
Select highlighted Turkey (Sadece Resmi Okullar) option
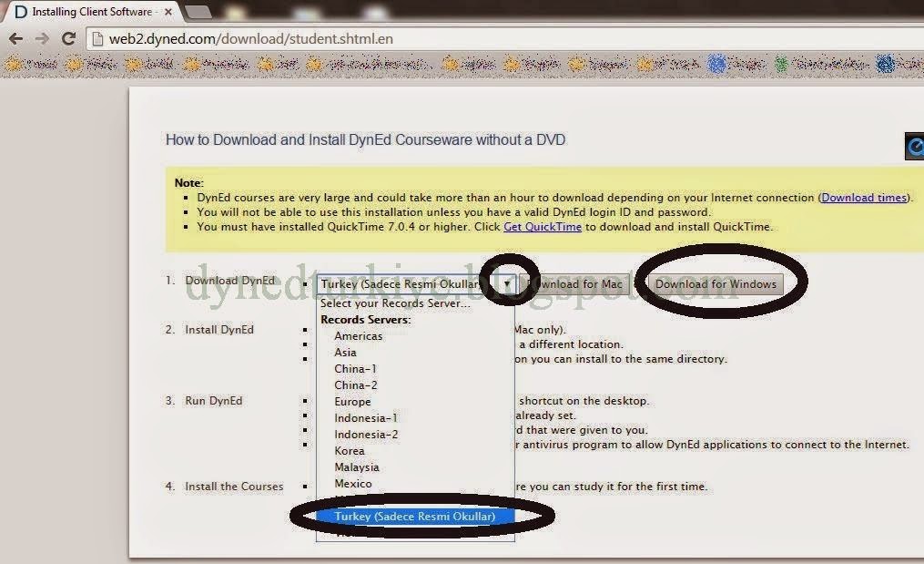(x=415, y=517)
